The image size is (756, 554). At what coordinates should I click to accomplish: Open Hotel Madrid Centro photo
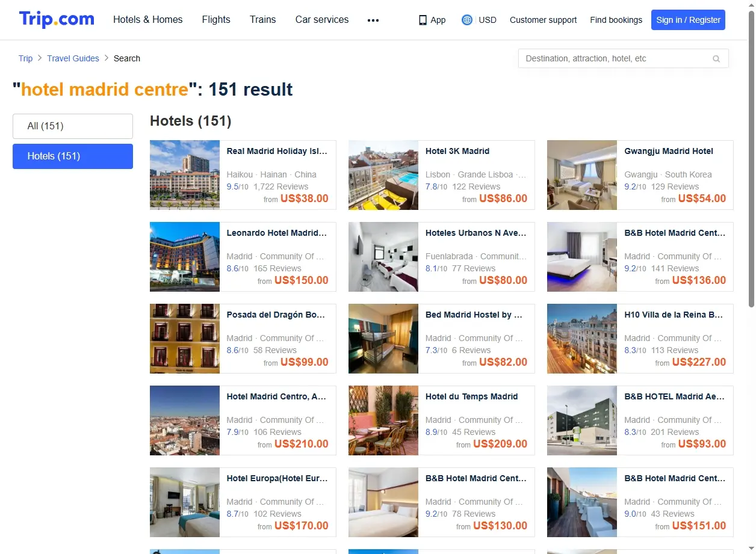click(x=185, y=420)
